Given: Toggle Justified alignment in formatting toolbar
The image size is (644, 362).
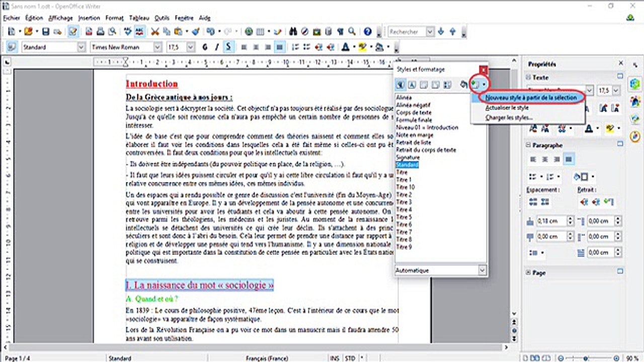Looking at the screenshot, I should pos(280,47).
